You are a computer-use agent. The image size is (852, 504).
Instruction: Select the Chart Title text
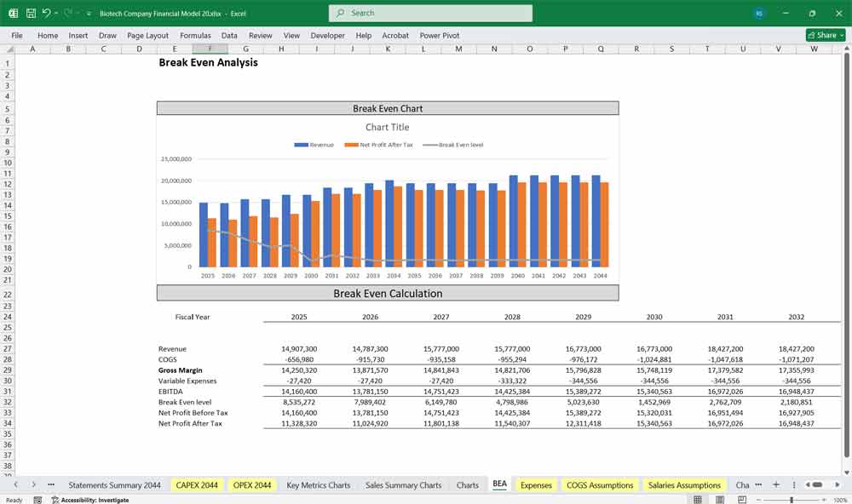coord(388,127)
